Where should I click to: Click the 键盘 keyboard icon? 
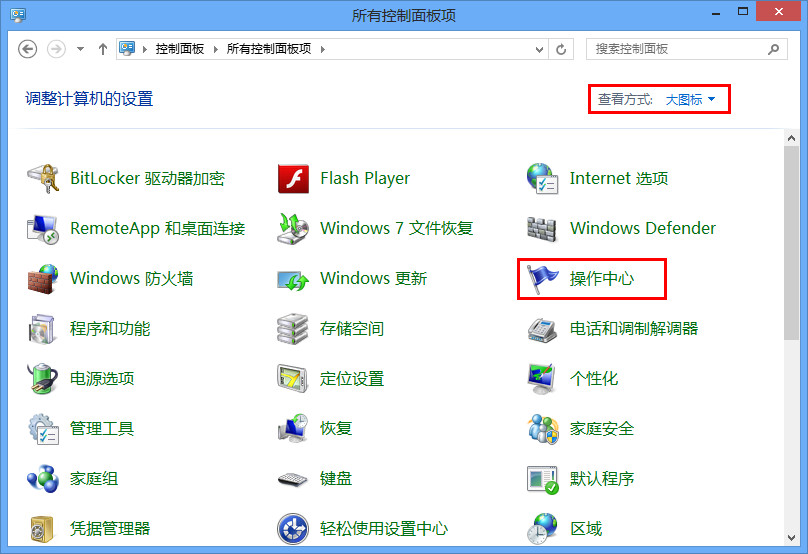292,479
